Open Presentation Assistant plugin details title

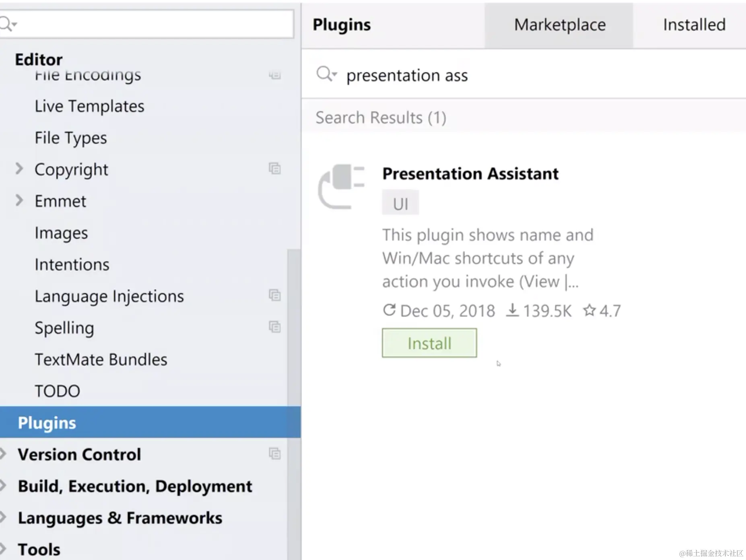point(470,174)
